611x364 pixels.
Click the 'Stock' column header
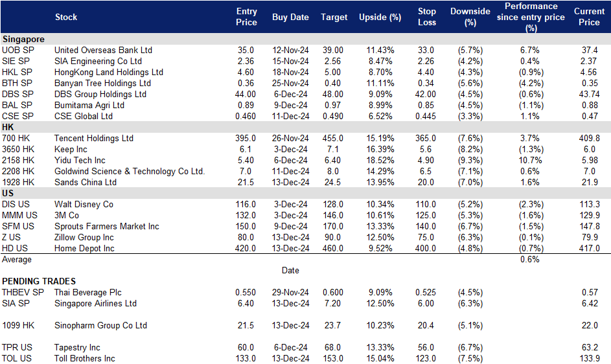click(x=66, y=17)
